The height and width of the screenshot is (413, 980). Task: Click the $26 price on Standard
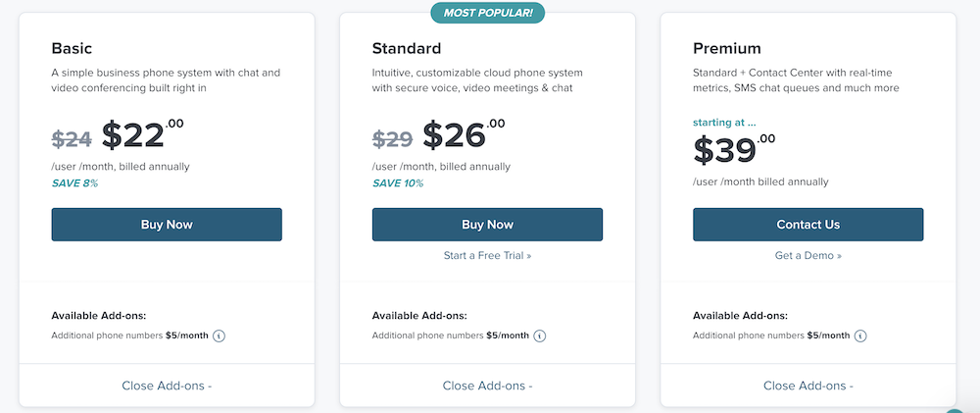pos(464,134)
